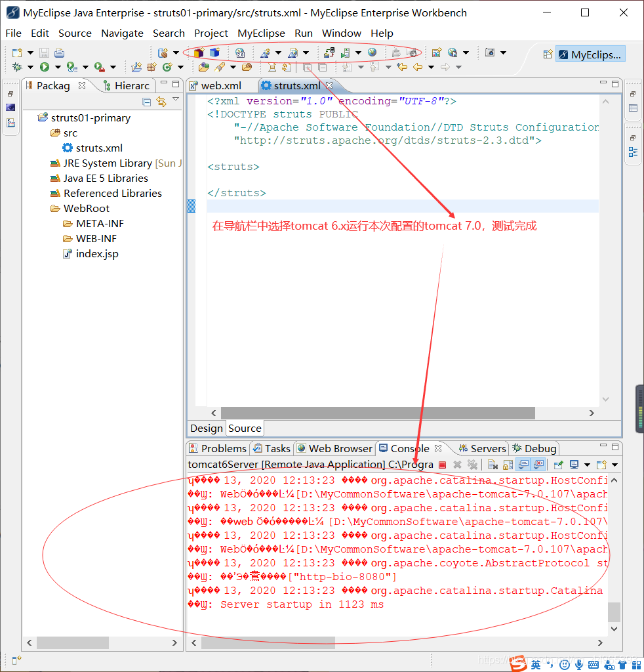Switch to the web.xml editor tab
The height and width of the screenshot is (672, 644).
[x=220, y=85]
